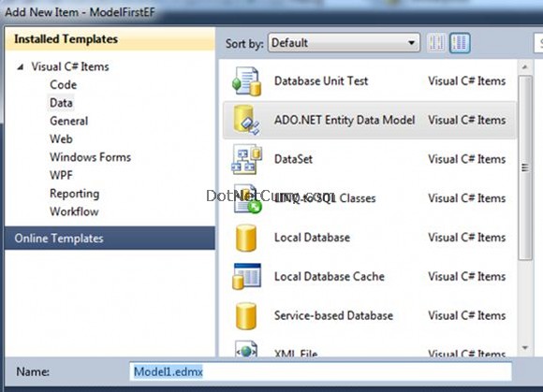543x392 pixels.
Task: Select the Data category
Action: (x=61, y=103)
